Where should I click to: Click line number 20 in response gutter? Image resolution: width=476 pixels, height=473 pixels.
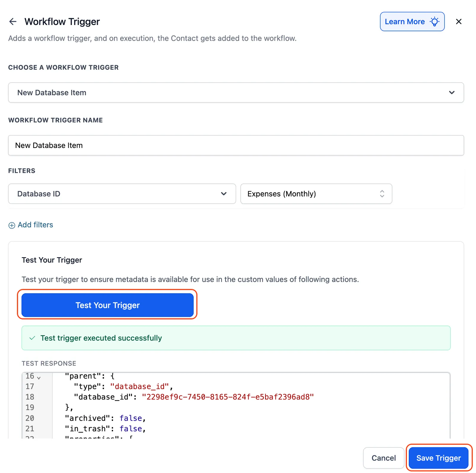(x=30, y=418)
